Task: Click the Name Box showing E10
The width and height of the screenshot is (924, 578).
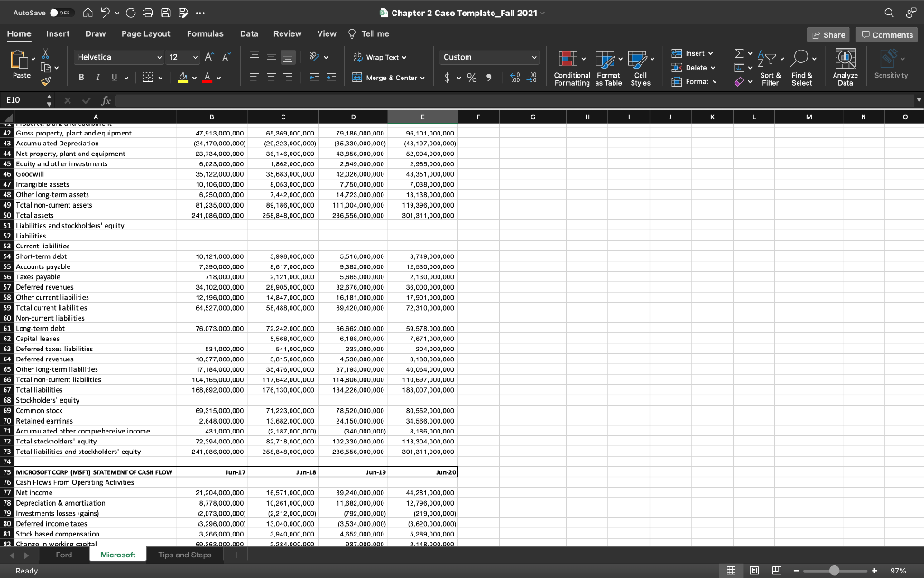Action: (23, 99)
